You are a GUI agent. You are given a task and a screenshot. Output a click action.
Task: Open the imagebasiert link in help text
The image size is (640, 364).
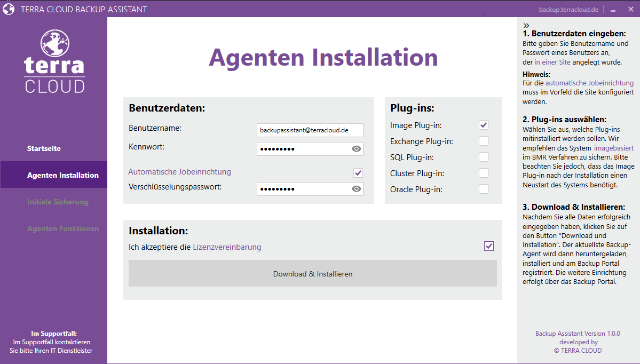tap(613, 148)
